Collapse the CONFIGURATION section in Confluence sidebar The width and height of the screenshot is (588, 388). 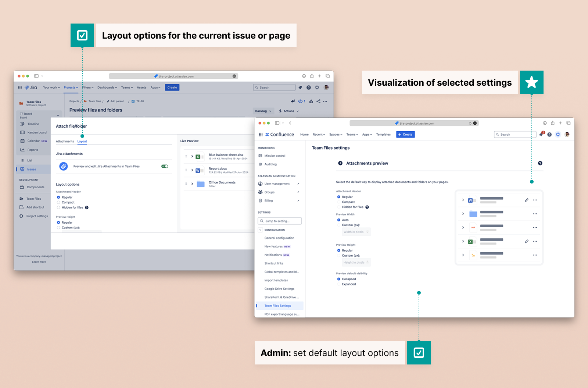click(261, 230)
